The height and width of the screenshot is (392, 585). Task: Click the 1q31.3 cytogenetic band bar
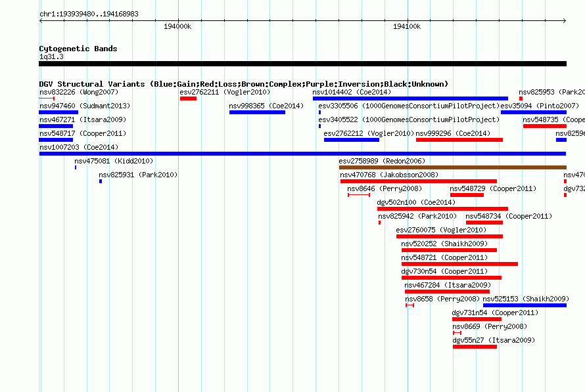[x=302, y=64]
